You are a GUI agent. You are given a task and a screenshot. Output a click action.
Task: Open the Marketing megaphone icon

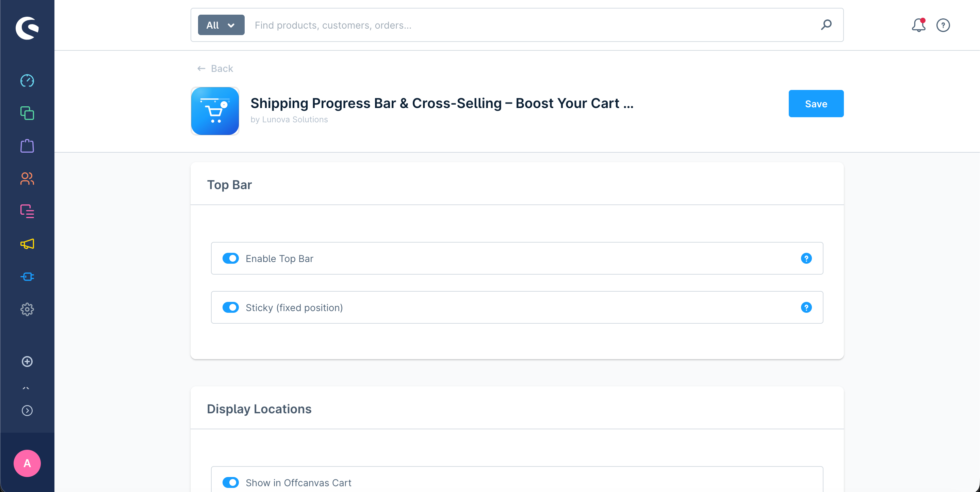pos(27,244)
